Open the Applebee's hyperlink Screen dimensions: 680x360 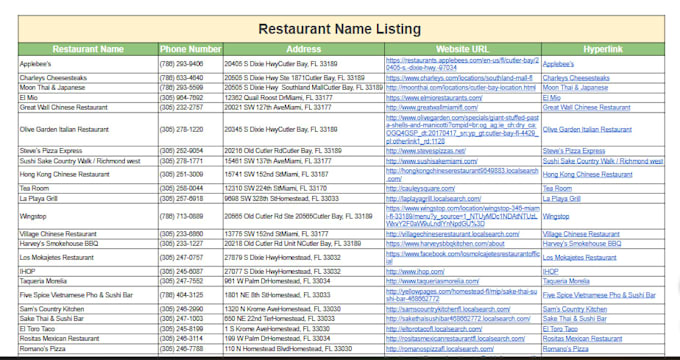(558, 64)
